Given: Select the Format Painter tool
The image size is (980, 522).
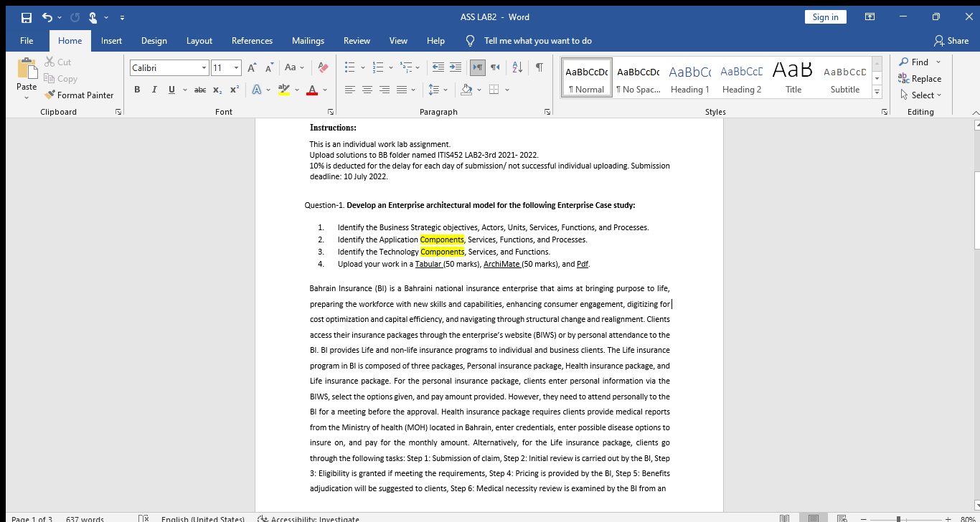Looking at the screenshot, I should tap(79, 95).
